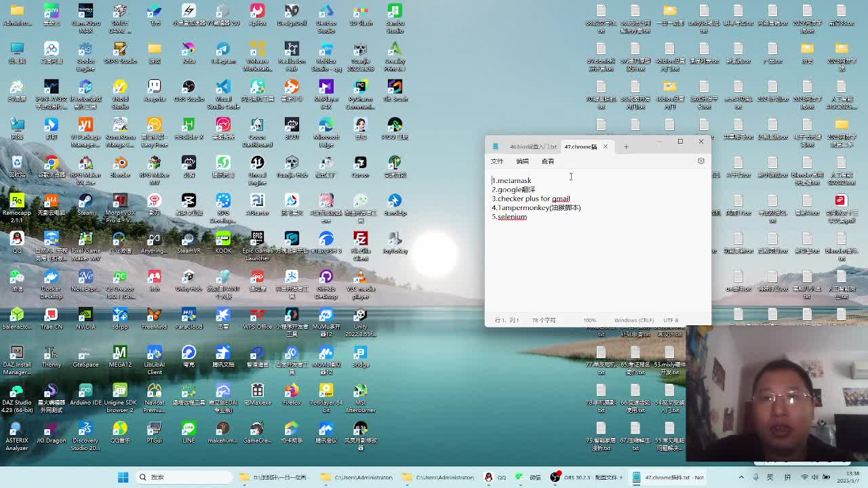The width and height of the screenshot is (868, 488).
Task: Close the 47.chrome tab in Notepad
Action: pyautogui.click(x=606, y=146)
